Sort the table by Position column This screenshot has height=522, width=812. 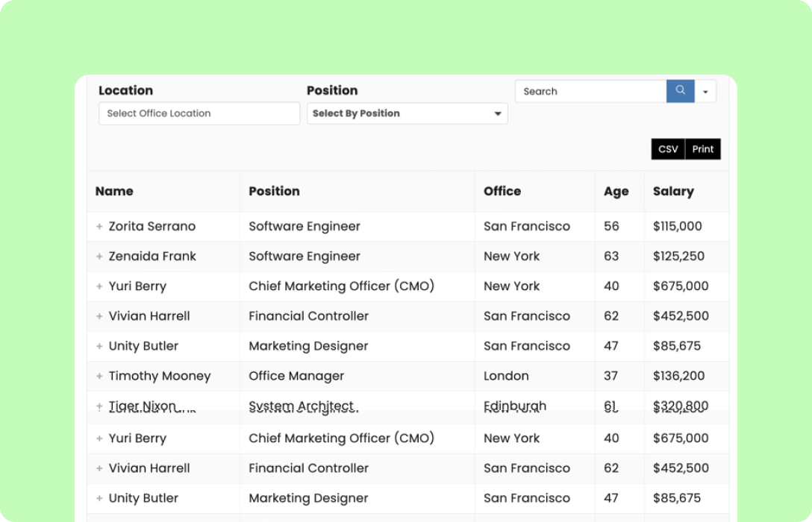point(274,191)
